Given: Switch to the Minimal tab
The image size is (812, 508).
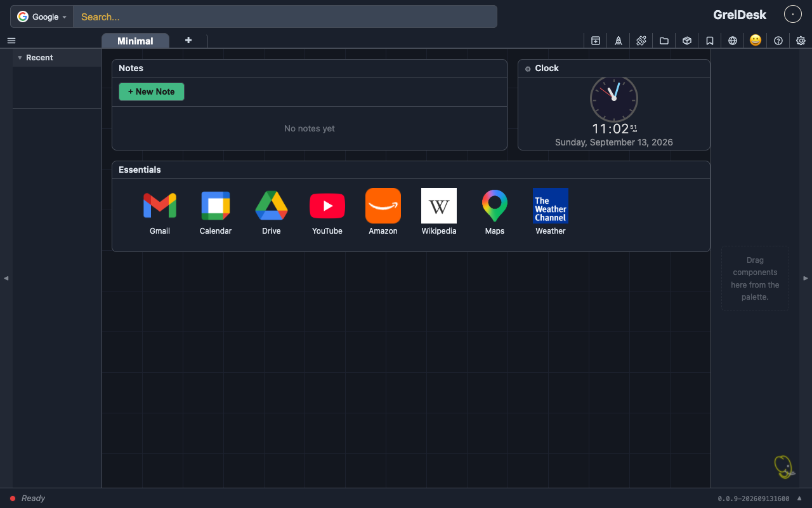Looking at the screenshot, I should click(135, 41).
